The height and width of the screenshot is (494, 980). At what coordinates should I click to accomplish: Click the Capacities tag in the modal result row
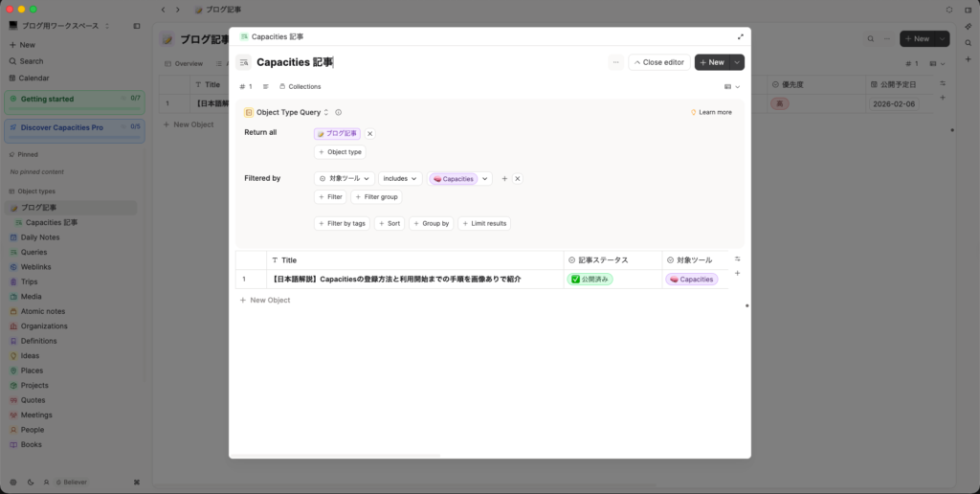[691, 280]
